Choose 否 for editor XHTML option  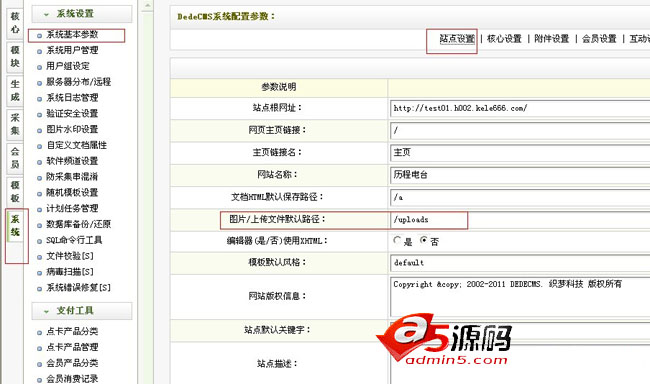[x=424, y=240]
